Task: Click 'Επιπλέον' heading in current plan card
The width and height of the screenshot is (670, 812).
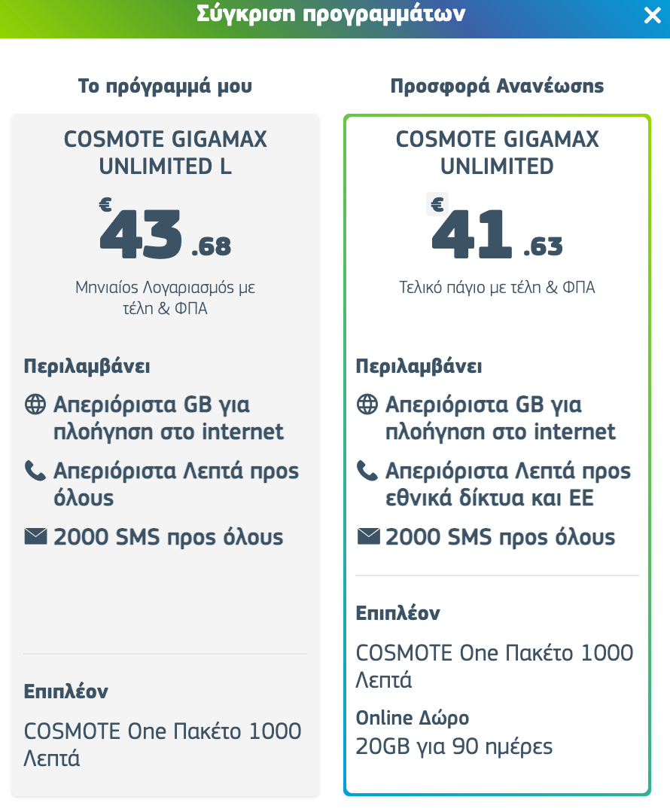Action: click(x=65, y=691)
